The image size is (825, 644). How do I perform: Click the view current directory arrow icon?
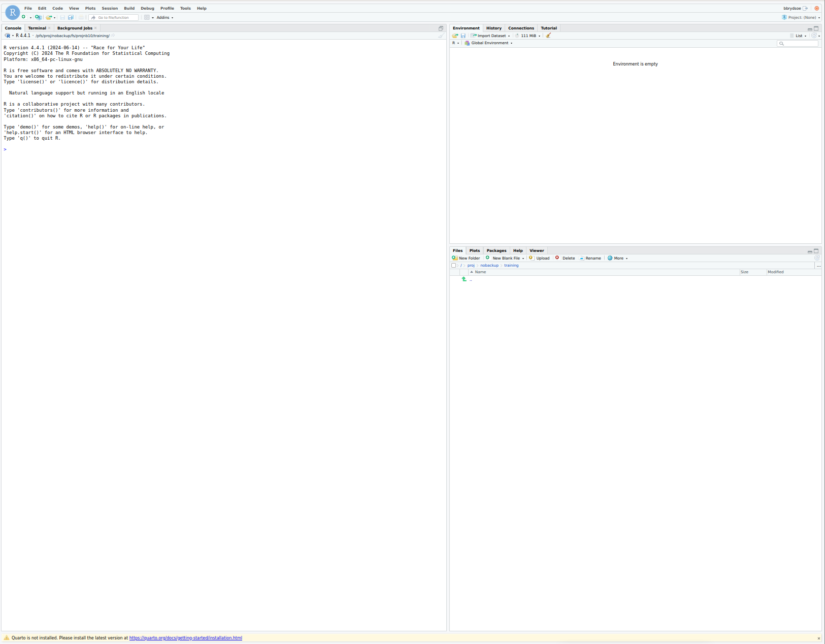pos(113,36)
